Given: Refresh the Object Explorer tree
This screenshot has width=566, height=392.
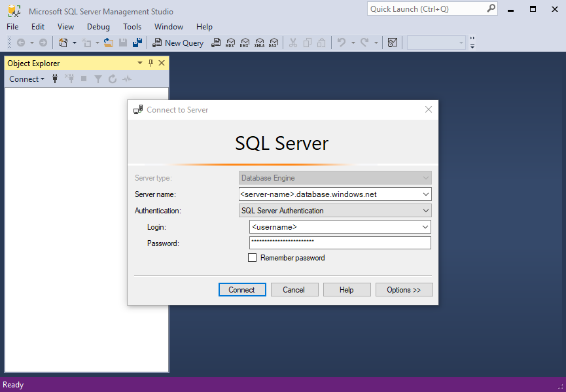Looking at the screenshot, I should 112,79.
